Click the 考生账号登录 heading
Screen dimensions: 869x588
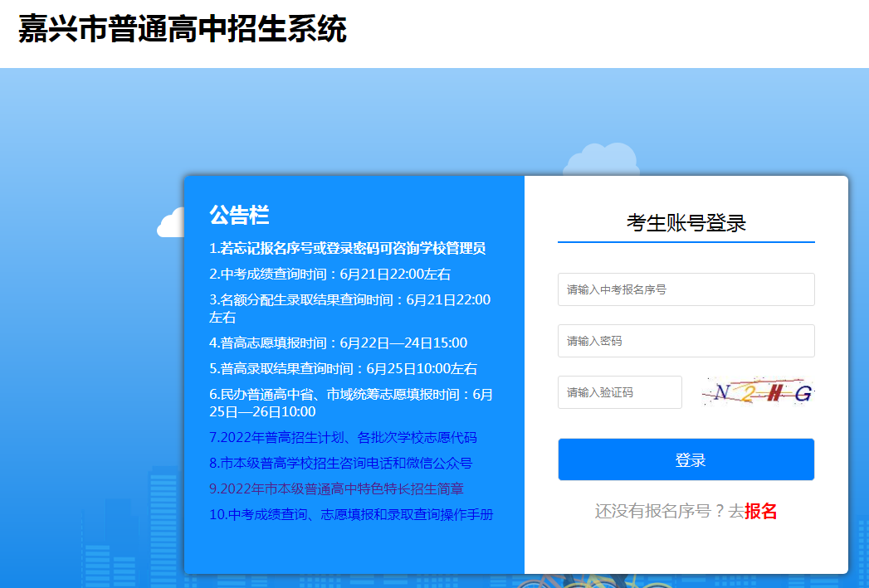pos(686,222)
